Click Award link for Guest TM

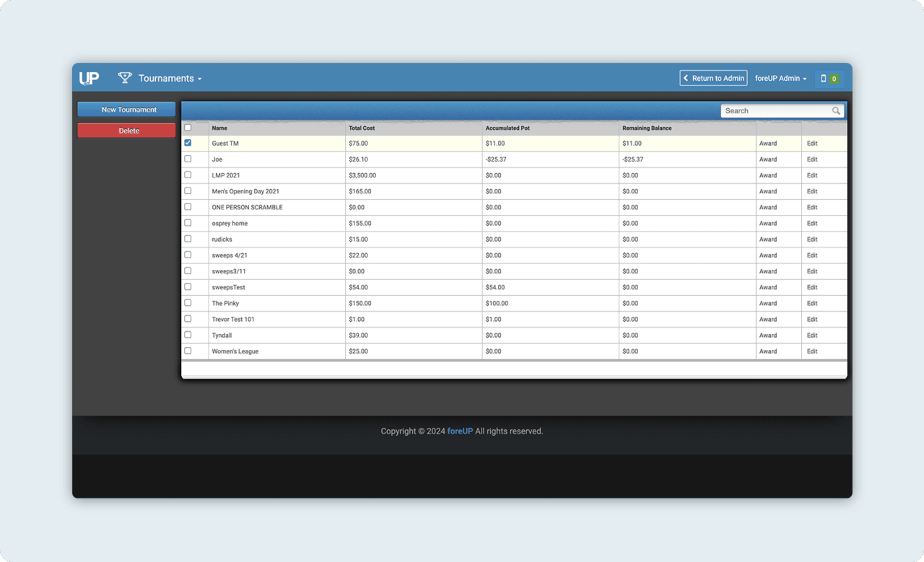[768, 144]
